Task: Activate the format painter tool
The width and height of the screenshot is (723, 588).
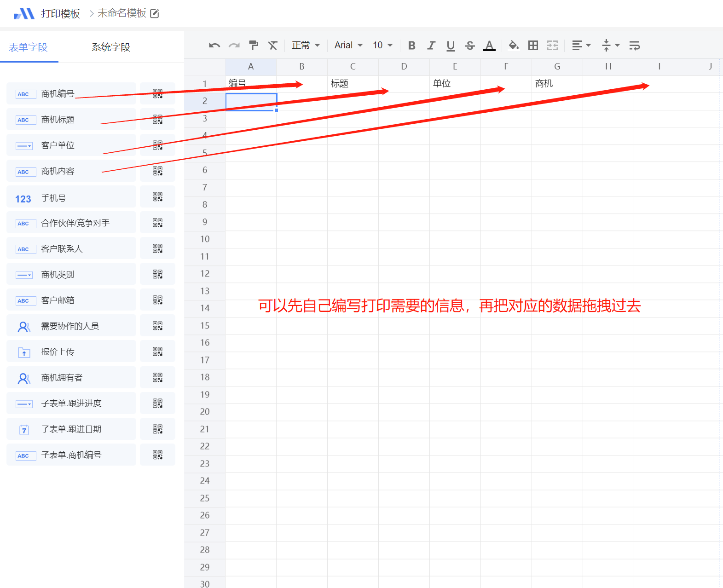Action: pyautogui.click(x=254, y=45)
